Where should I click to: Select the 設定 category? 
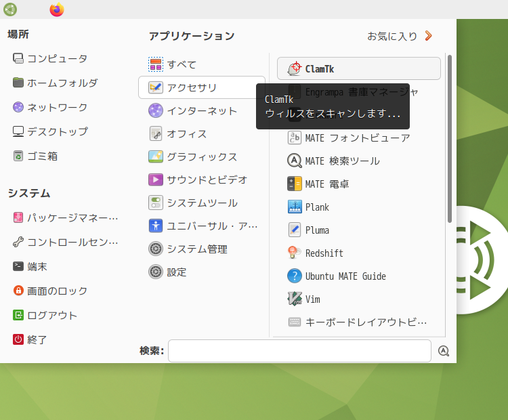pyautogui.click(x=202, y=272)
